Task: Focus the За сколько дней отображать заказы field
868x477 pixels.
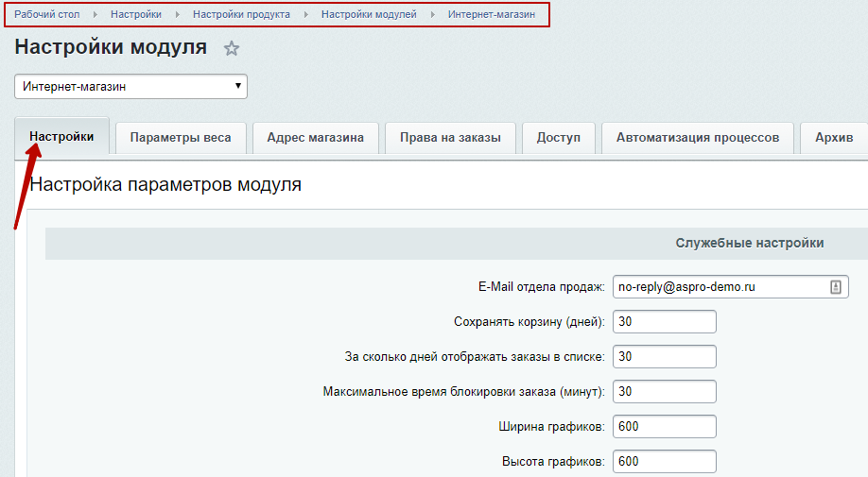Action: [665, 356]
